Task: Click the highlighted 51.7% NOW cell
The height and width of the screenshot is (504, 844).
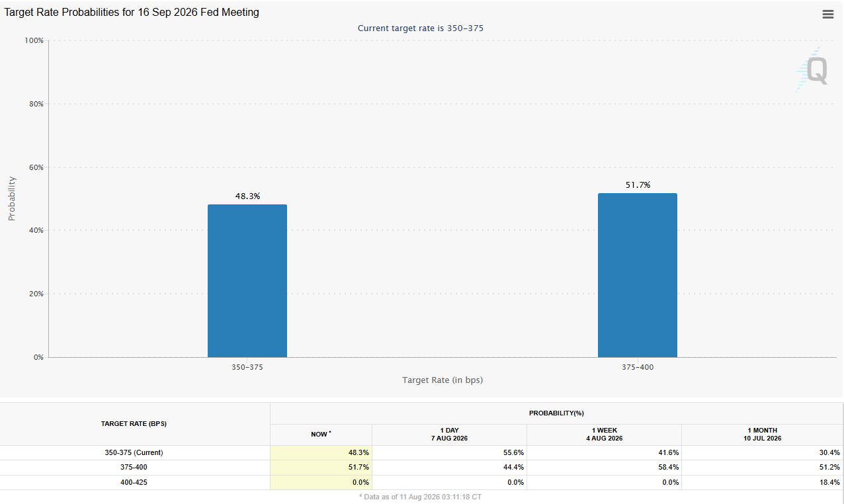Action: coord(321,467)
